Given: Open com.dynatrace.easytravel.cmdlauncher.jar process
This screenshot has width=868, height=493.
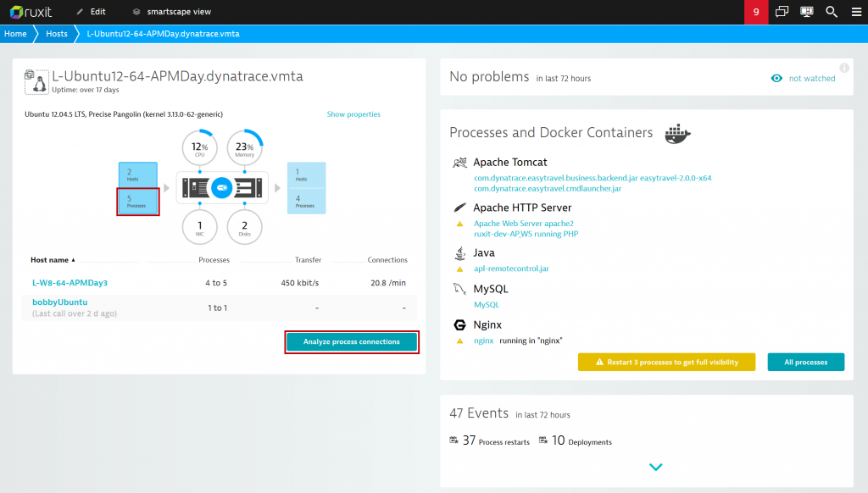Looking at the screenshot, I should tap(548, 189).
